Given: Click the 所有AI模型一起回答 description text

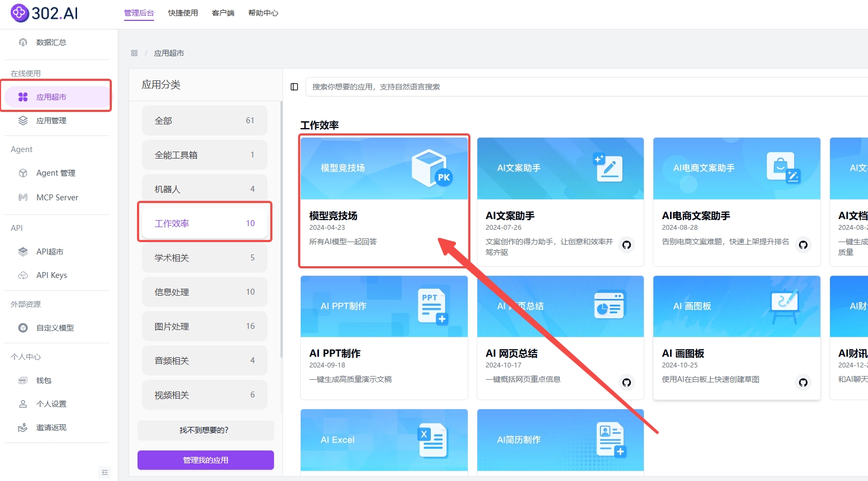Looking at the screenshot, I should [343, 242].
